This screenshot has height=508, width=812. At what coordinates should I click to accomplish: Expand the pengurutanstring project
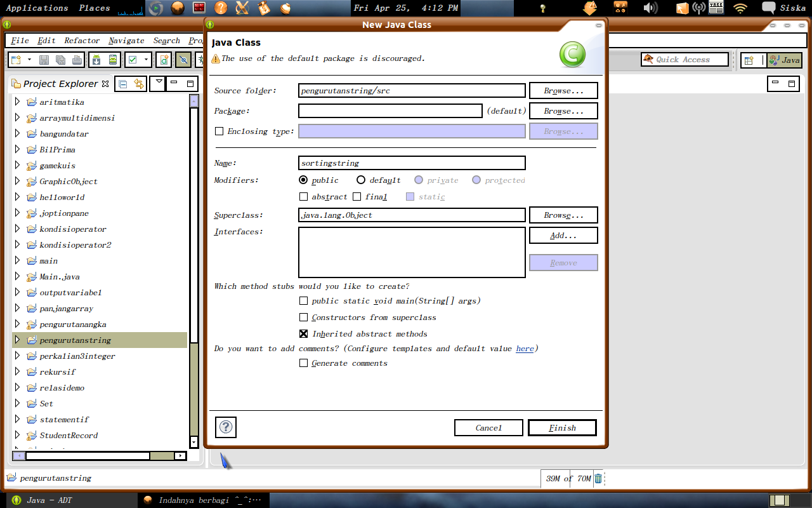[x=17, y=340]
